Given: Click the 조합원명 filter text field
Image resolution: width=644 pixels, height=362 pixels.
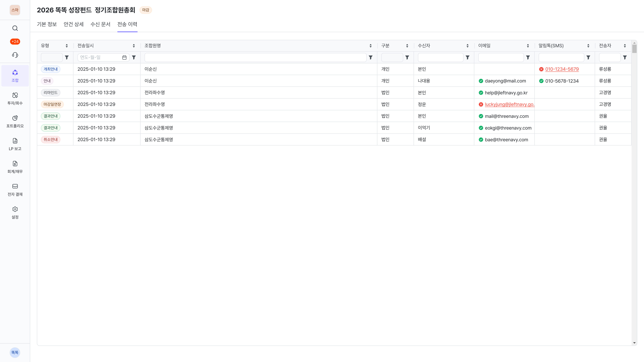Looking at the screenshot, I should (x=255, y=57).
